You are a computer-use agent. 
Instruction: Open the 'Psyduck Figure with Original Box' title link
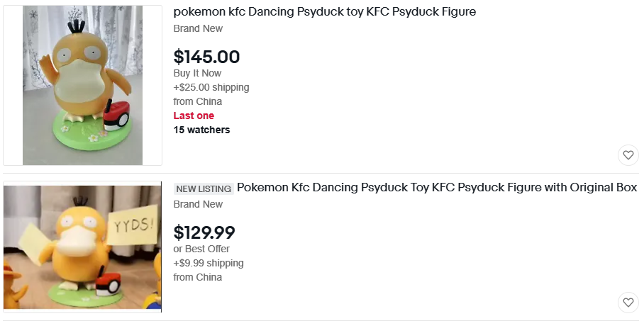(x=436, y=188)
